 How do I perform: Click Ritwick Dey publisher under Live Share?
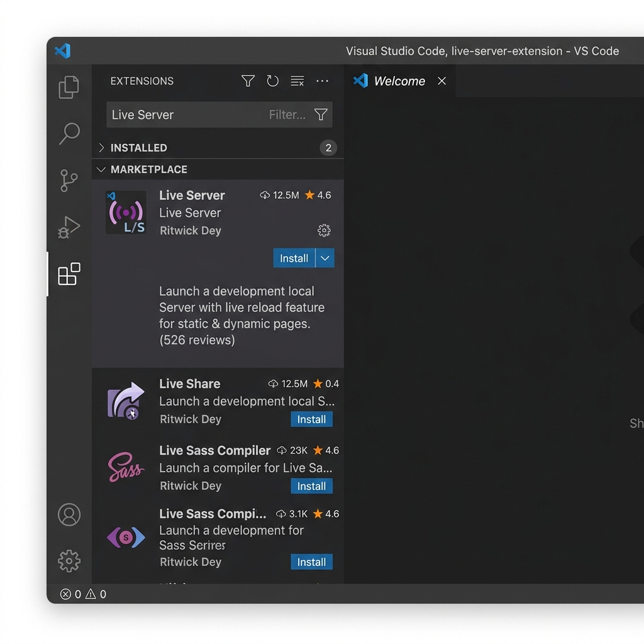191,419
